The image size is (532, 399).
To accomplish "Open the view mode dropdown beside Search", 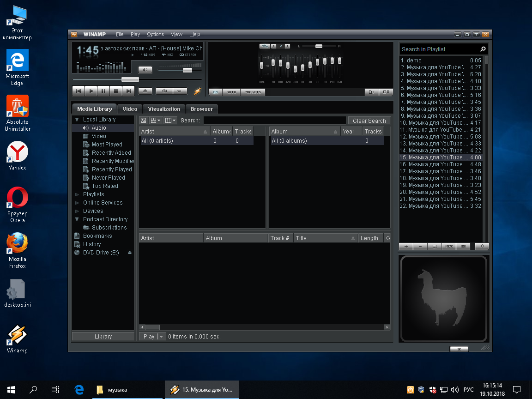I will [x=155, y=121].
